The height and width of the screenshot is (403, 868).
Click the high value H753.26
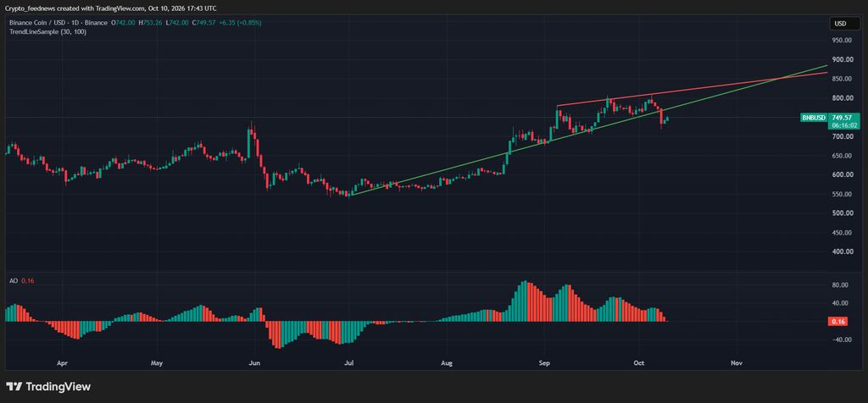[149, 23]
